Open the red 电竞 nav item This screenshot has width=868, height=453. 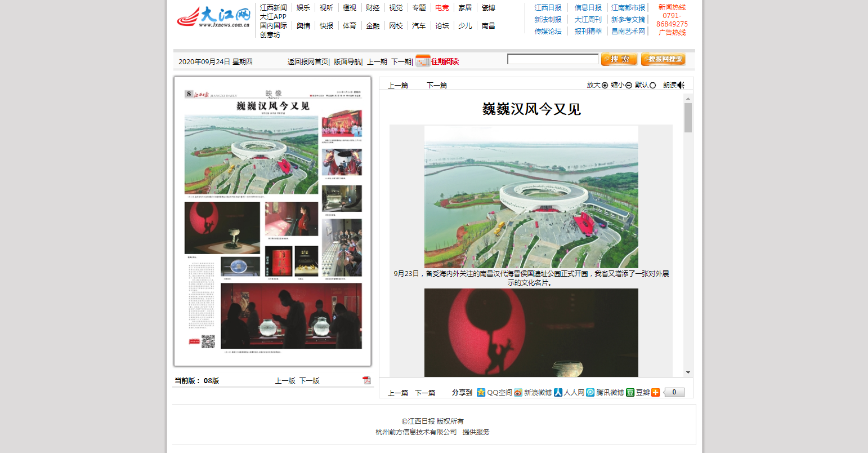point(442,8)
